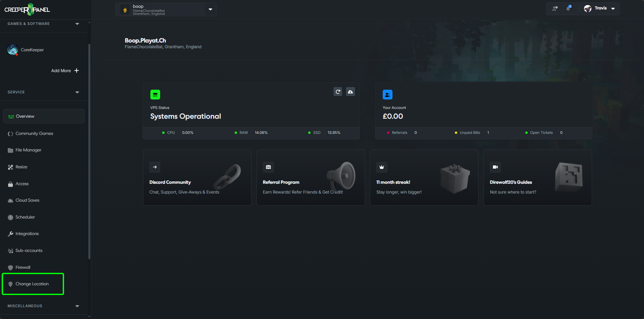
Task: Open Community Games from the sidebar
Action: pos(34,133)
